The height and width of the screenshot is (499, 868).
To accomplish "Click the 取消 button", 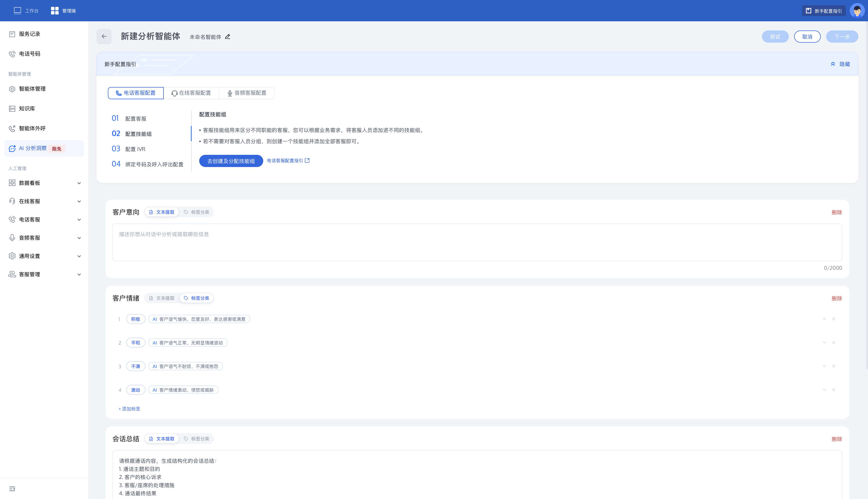I will coord(807,37).
